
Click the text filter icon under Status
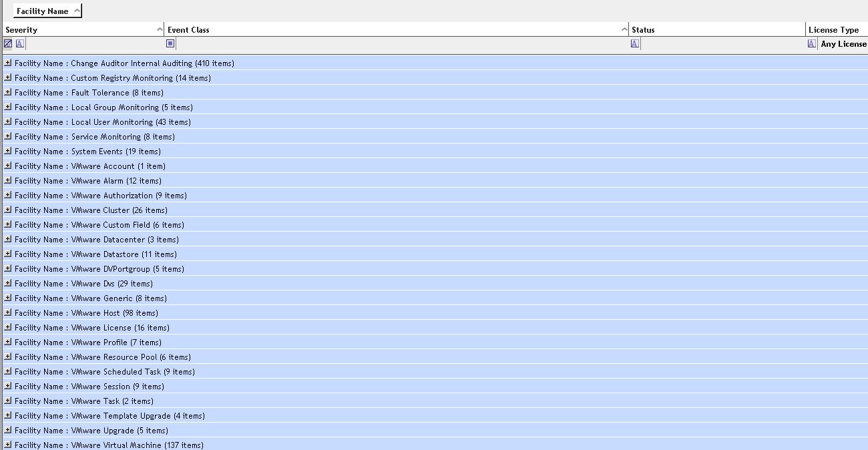[x=634, y=44]
